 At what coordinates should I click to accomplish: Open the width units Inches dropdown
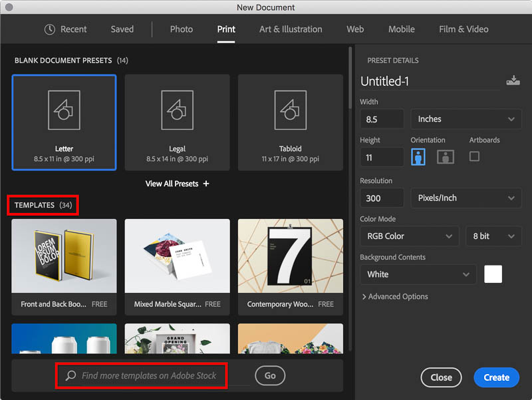pos(466,119)
